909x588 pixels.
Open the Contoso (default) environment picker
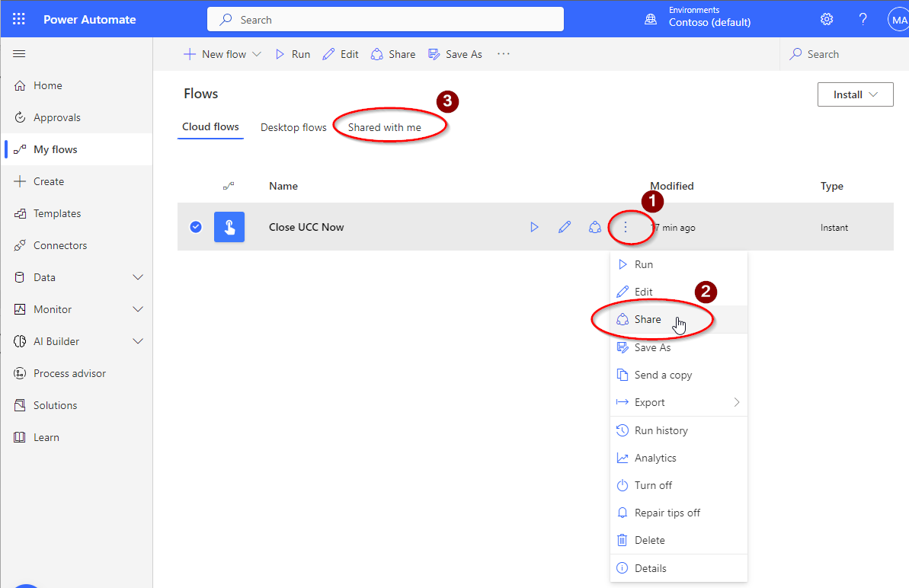[709, 17]
